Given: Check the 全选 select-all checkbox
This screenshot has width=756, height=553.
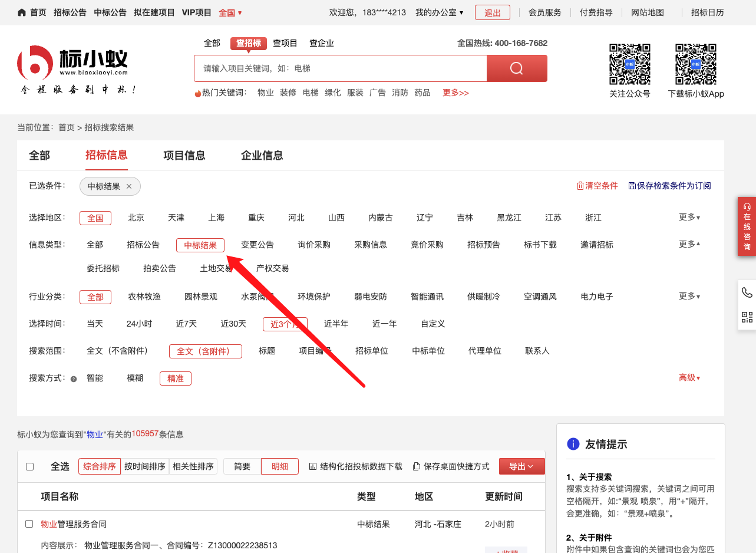Looking at the screenshot, I should click(30, 466).
